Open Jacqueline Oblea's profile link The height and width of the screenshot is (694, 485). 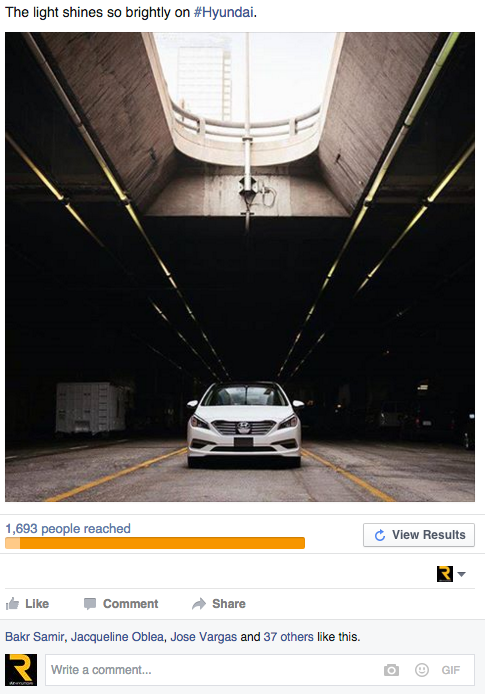tap(117, 636)
